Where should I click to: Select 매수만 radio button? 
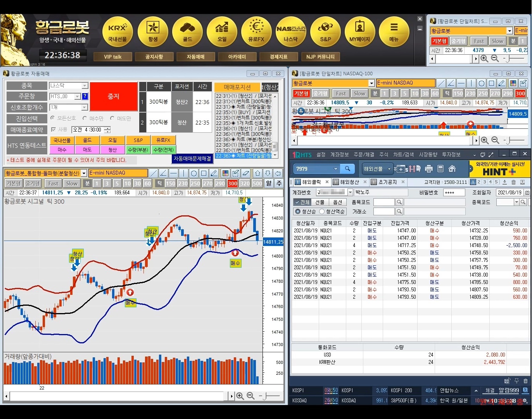[85, 118]
